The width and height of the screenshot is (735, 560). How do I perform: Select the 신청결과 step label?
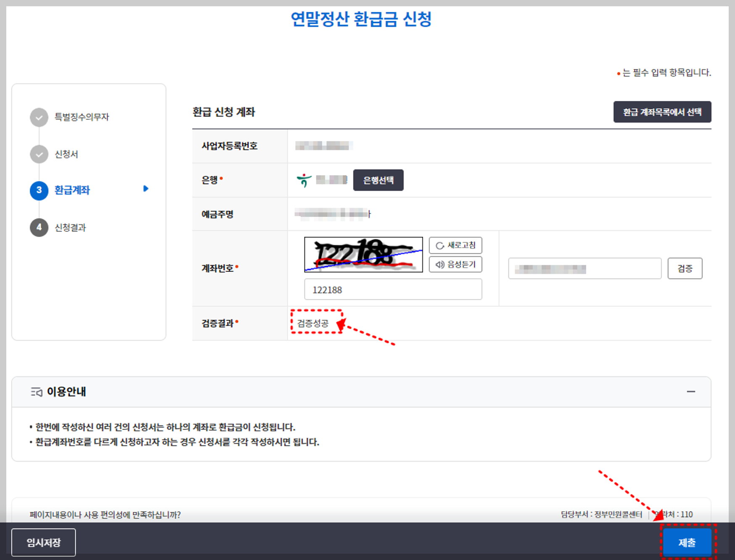pyautogui.click(x=70, y=227)
